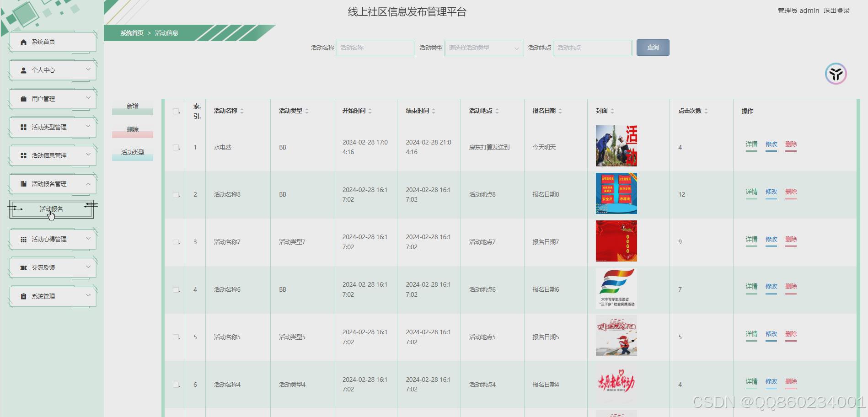Sort by 报名日期 column arrows

tap(560, 111)
